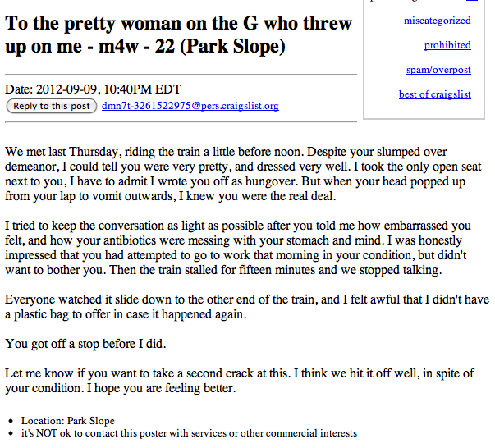Click the paragraph starting 'Let me know if'
495x448 pixels.
[240, 381]
